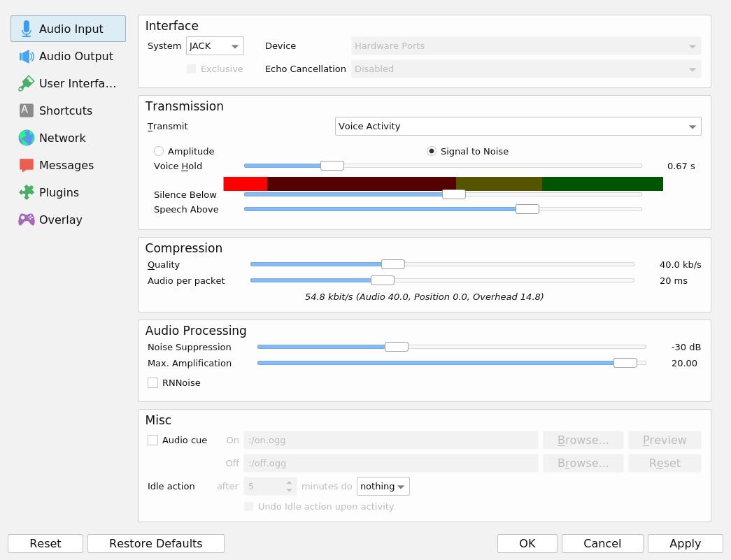Open the Messages speech bubble icon
Viewport: 731px width, 560px height.
[x=27, y=165]
